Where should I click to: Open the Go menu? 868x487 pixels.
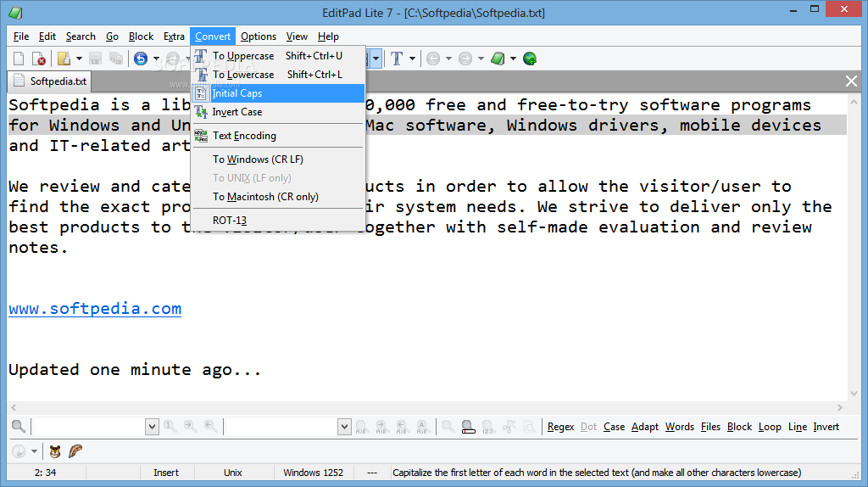[x=112, y=36]
